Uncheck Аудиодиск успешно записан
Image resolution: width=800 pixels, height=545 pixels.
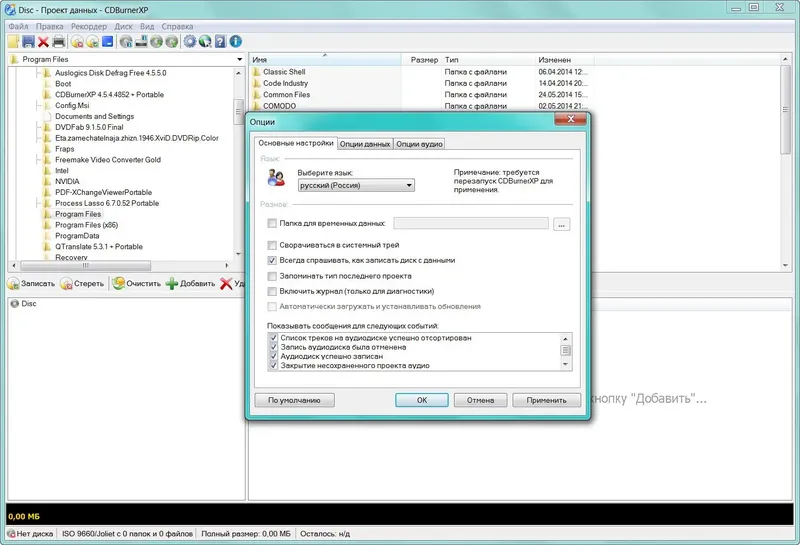click(273, 356)
